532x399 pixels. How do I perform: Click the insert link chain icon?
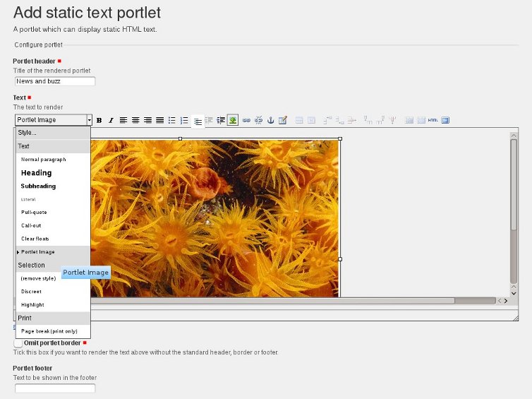[x=246, y=121]
